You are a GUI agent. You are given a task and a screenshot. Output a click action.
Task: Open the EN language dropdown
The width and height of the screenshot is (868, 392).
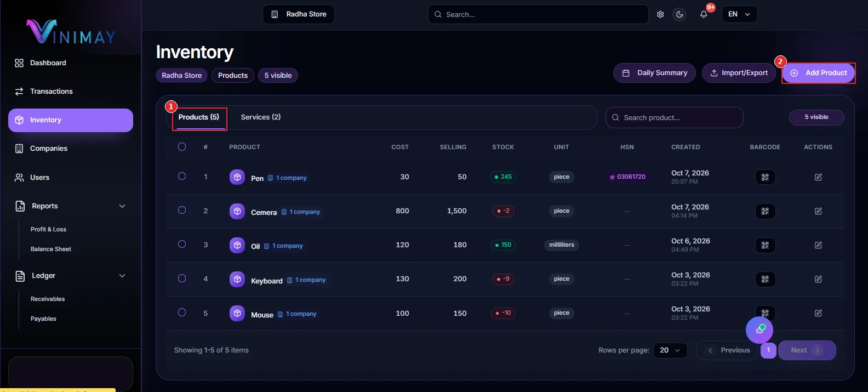click(x=739, y=14)
